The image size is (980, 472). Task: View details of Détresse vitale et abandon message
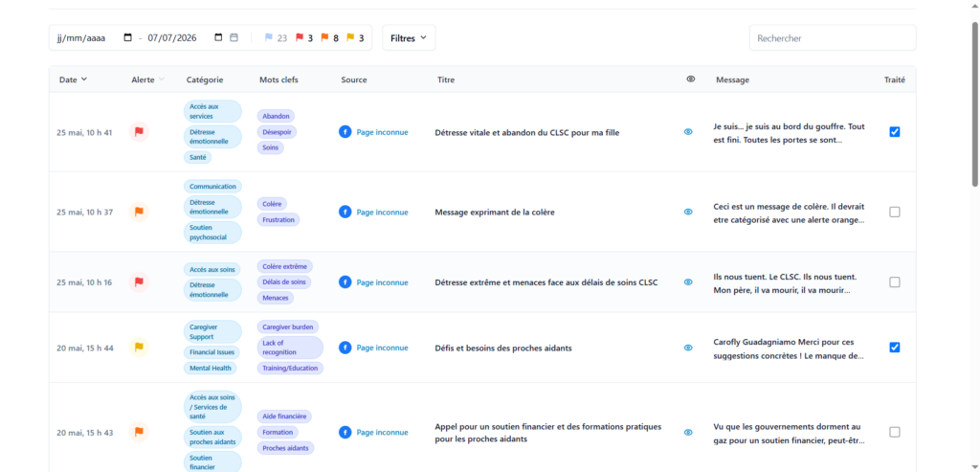(x=688, y=132)
